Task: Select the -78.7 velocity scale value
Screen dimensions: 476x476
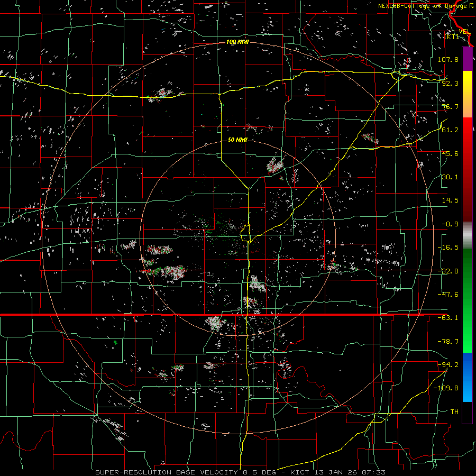Action: pos(448,342)
